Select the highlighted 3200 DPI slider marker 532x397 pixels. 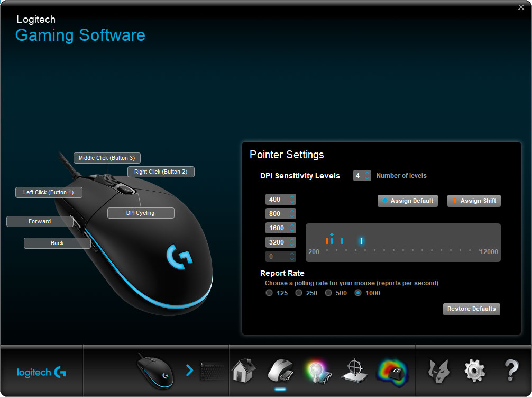(x=361, y=241)
